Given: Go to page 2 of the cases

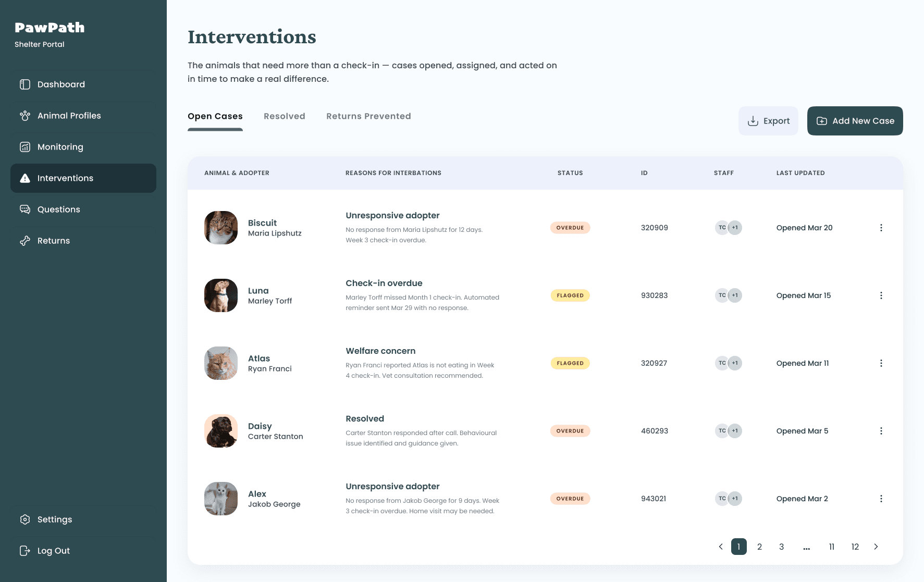Looking at the screenshot, I should coord(760,547).
